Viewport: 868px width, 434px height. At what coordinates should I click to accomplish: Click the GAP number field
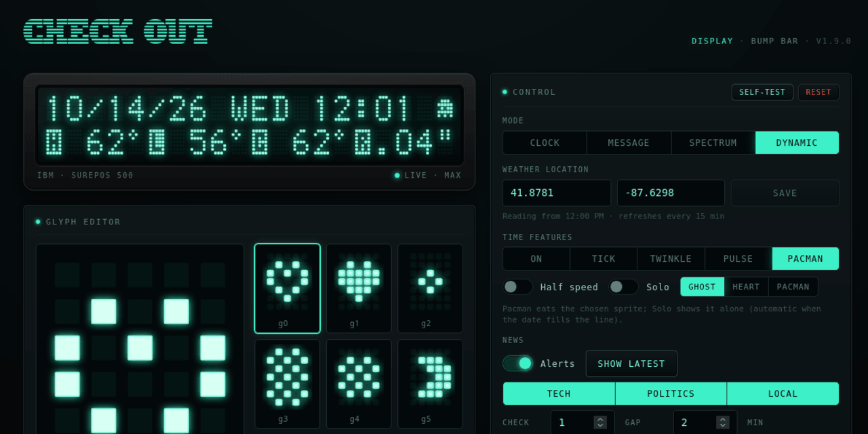coord(705,422)
